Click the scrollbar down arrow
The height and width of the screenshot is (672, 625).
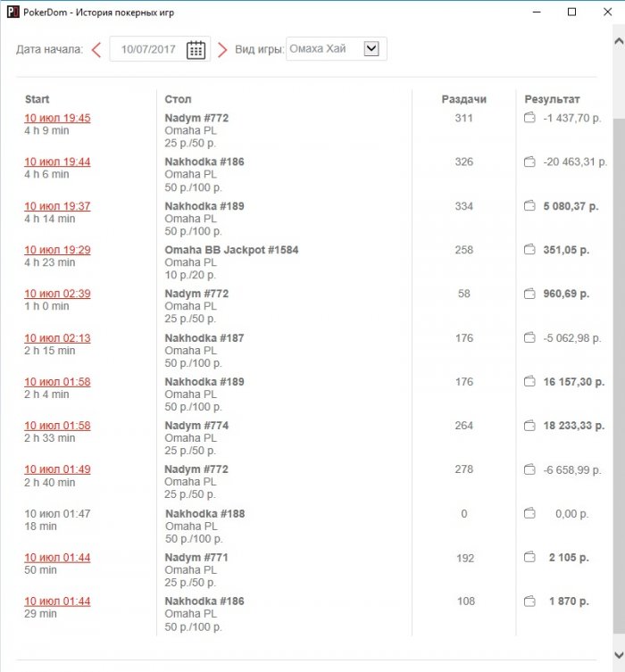pyautogui.click(x=619, y=655)
